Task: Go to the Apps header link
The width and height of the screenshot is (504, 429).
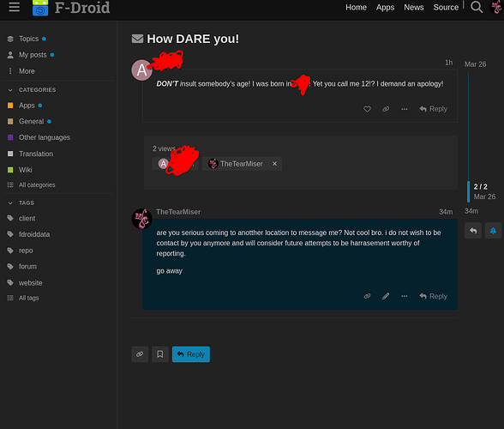Action: pos(385,7)
